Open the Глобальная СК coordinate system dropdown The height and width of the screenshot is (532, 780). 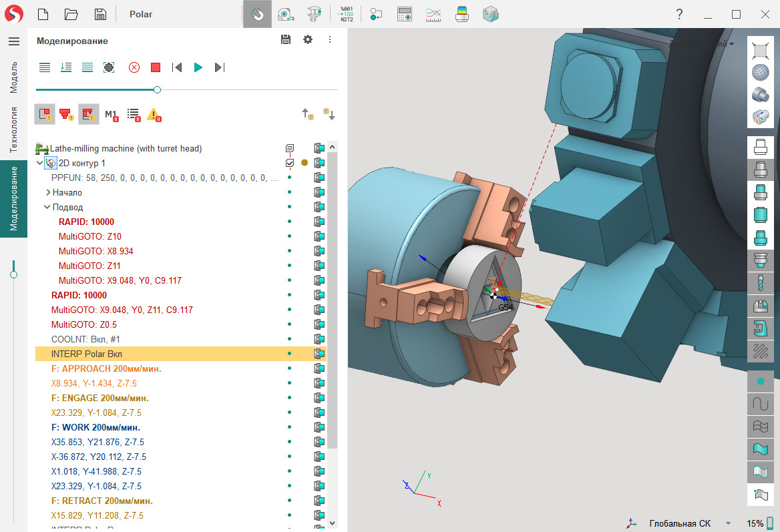click(728, 523)
